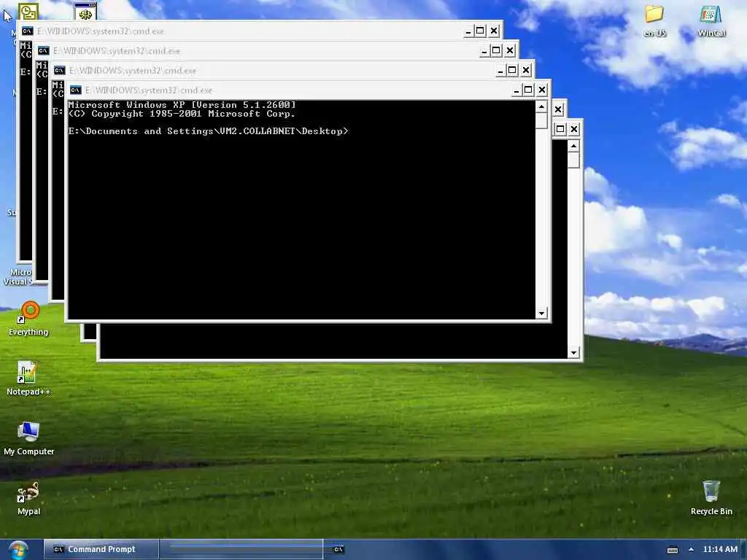Image resolution: width=747 pixels, height=560 pixels.
Task: Check the 11:14 AM taskbar clock
Action: tap(720, 549)
